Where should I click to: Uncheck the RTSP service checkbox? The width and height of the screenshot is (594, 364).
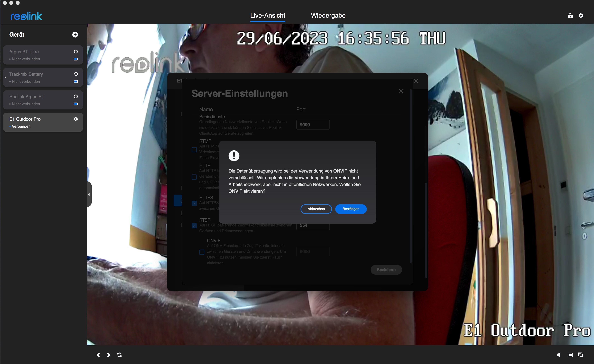pyautogui.click(x=194, y=226)
